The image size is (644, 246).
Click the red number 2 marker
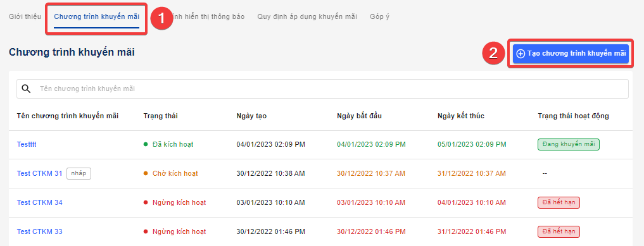tap(494, 53)
